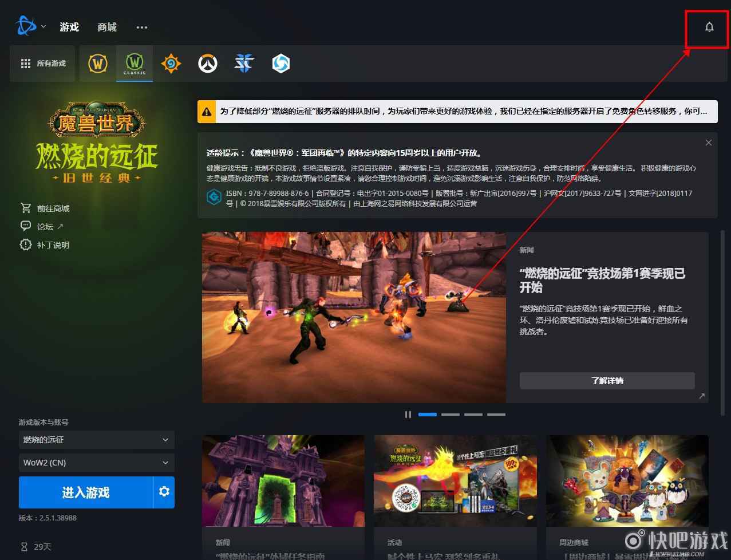731x560 pixels.
Task: Open the external link arrow on news card
Action: [702, 396]
